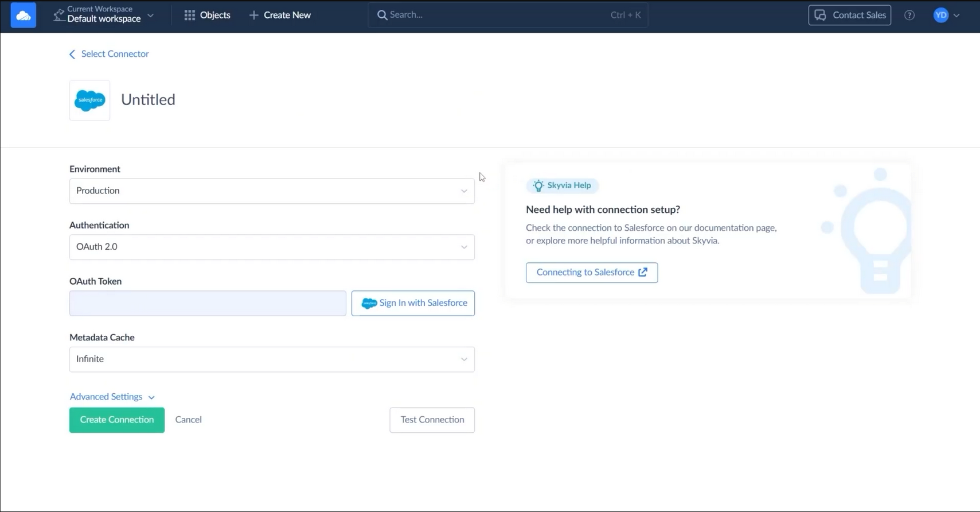Click Sign In with Salesforce
The height and width of the screenshot is (512, 980).
(x=413, y=303)
